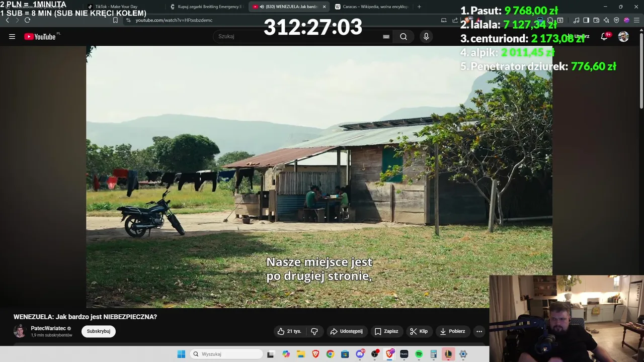Open OBS Studio from the taskbar
Viewport: 644px width, 362px height.
375,354
